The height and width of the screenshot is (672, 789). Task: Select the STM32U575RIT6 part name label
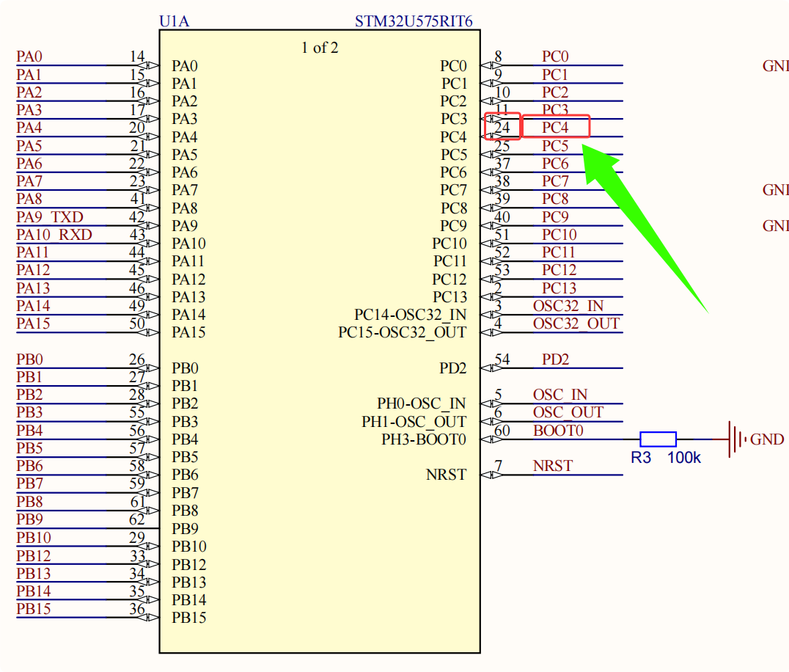tap(414, 22)
